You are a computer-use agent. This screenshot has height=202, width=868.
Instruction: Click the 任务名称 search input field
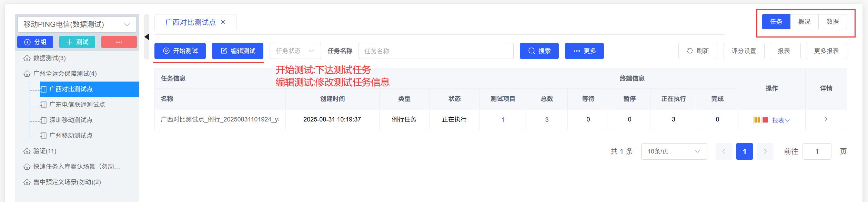436,51
